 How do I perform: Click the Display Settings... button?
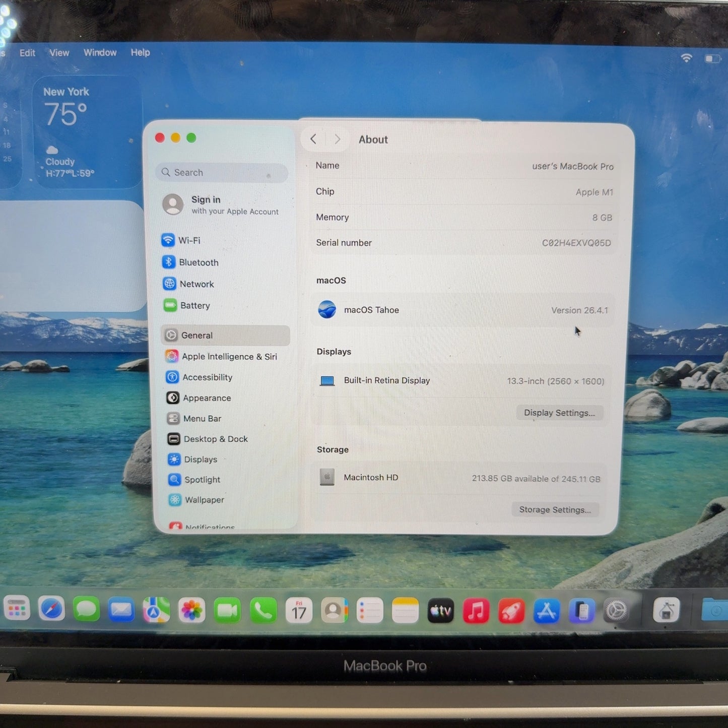(559, 413)
